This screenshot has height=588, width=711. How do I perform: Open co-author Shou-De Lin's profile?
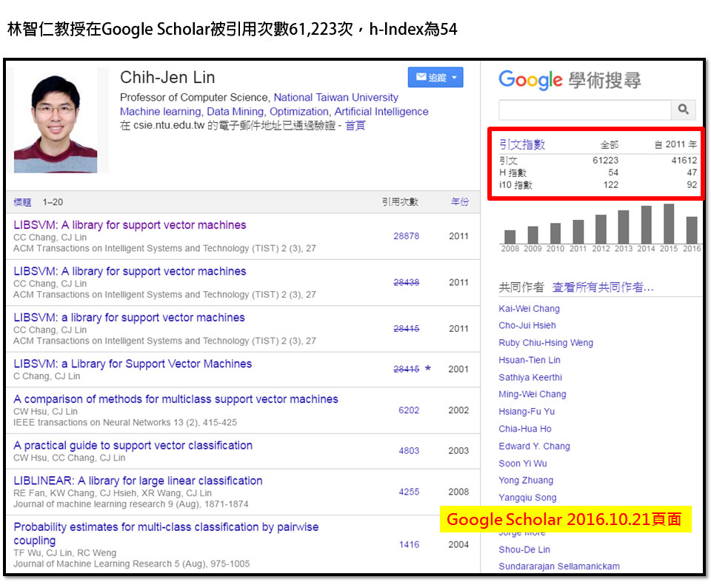click(524, 549)
